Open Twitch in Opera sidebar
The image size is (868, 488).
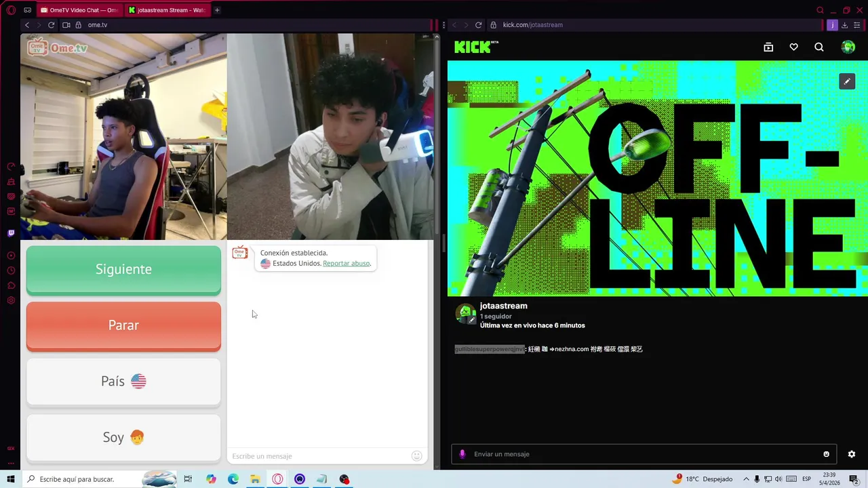tap(11, 233)
